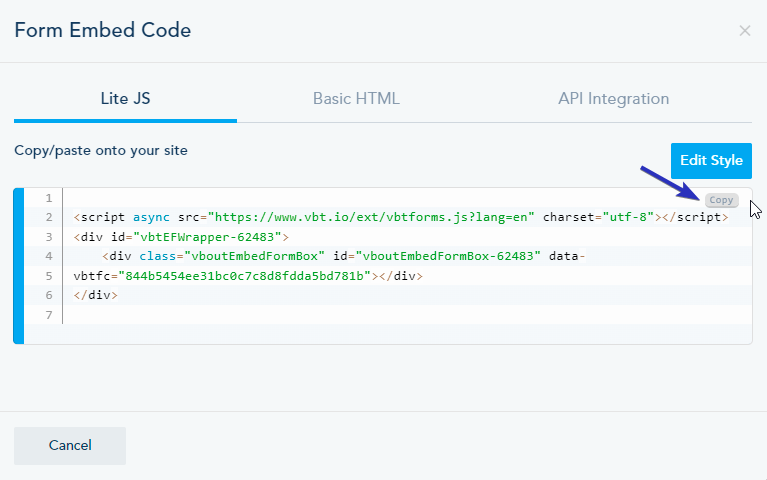The height and width of the screenshot is (480, 767).
Task: Click the "vboutEmbedFormBox-62483" id value
Action: pos(449,256)
